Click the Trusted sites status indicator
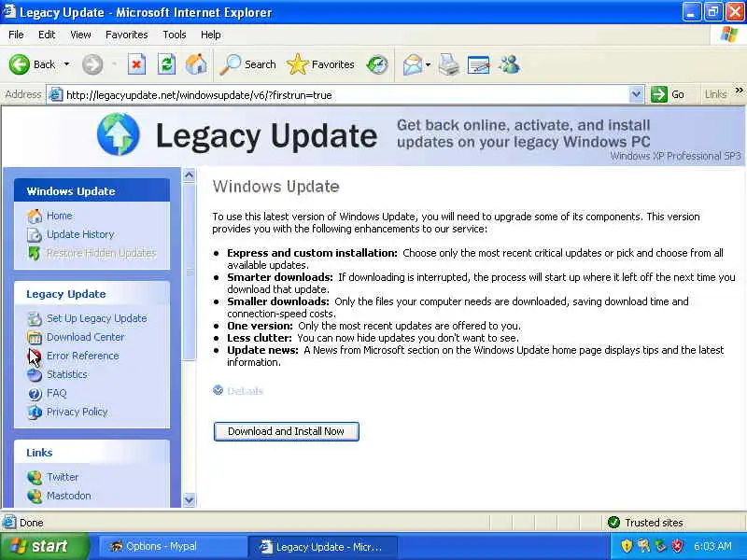The image size is (747, 560). point(645,523)
